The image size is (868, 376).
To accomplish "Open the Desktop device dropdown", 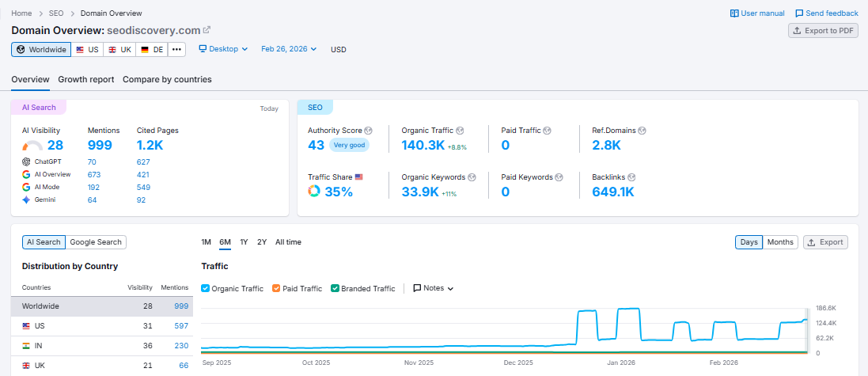I will (224, 49).
